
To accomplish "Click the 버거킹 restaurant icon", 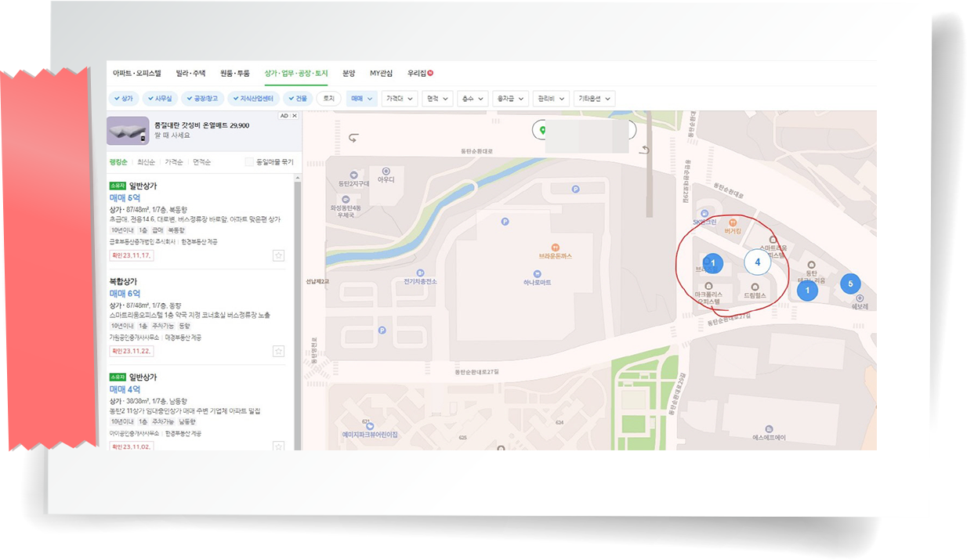I will tap(733, 223).
